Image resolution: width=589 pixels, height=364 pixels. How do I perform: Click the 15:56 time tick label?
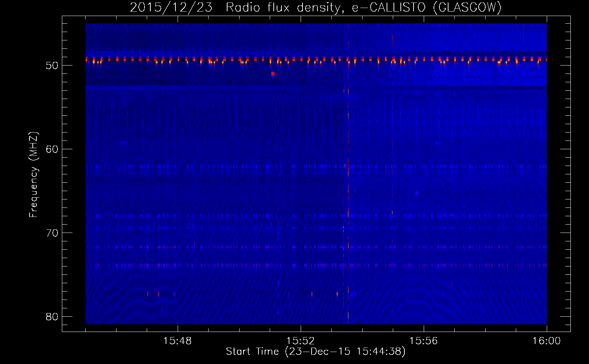point(423,341)
